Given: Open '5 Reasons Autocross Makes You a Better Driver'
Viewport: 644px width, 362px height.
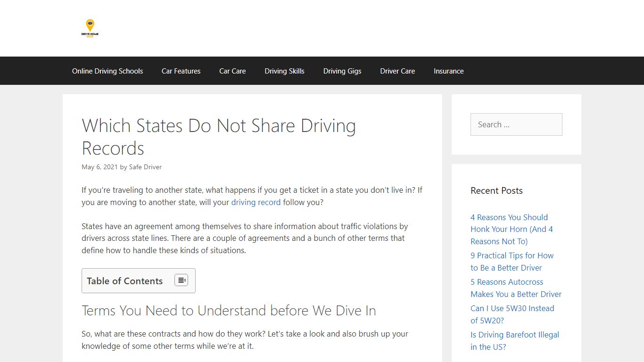Looking at the screenshot, I should pyautogui.click(x=516, y=288).
